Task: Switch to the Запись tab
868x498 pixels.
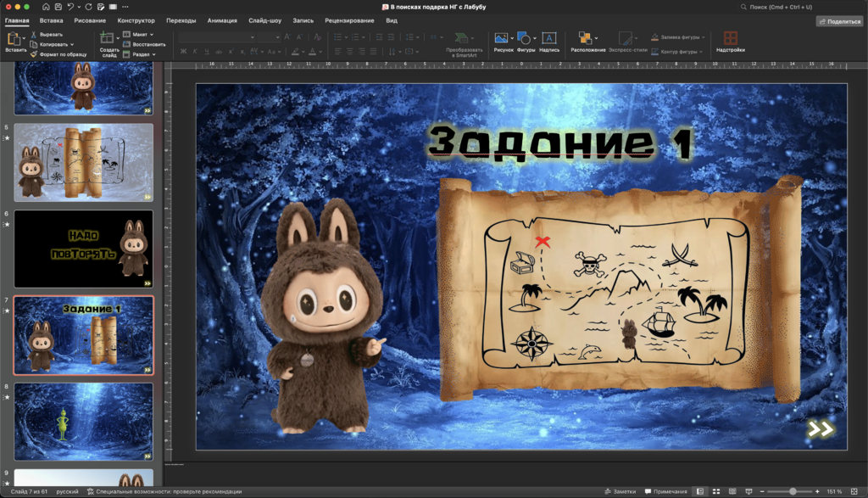Action: point(303,20)
